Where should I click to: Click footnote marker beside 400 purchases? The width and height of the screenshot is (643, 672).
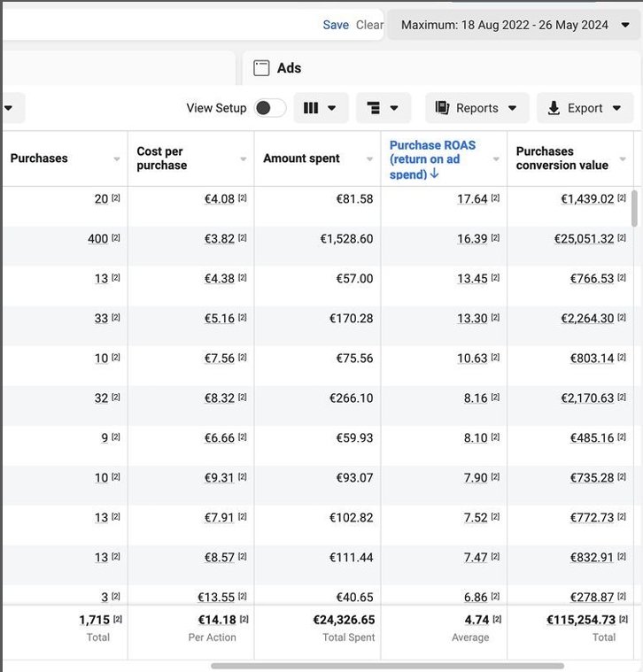(x=116, y=238)
